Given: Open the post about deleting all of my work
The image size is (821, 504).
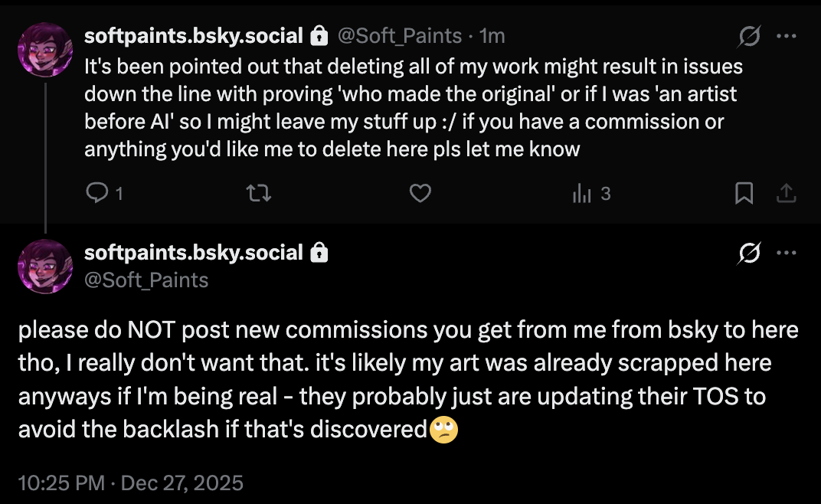Looking at the screenshot, I should (414, 107).
